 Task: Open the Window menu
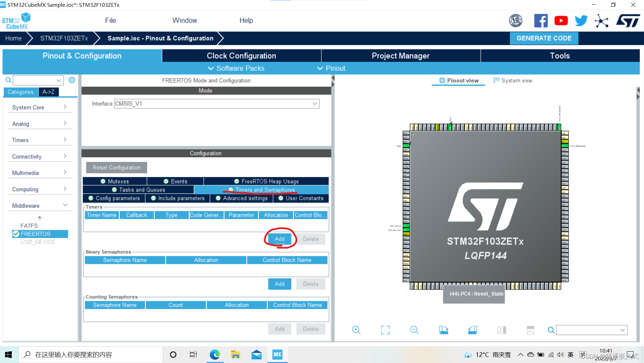(x=185, y=21)
